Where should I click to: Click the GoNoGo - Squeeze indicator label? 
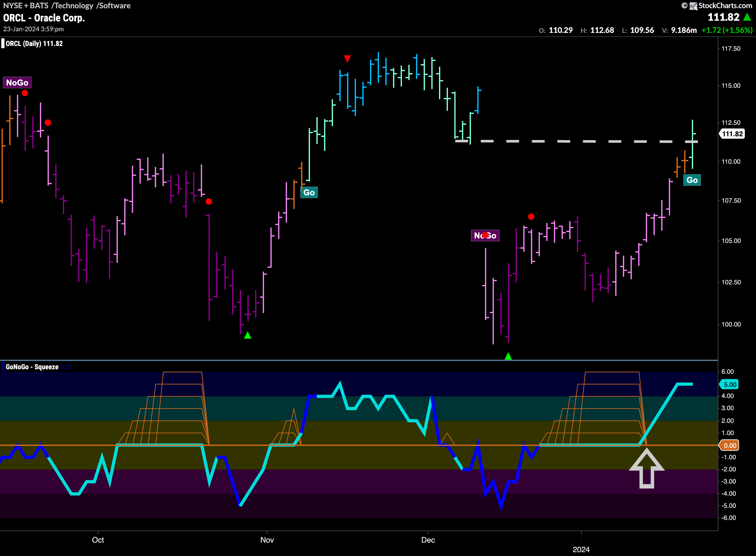coord(32,367)
